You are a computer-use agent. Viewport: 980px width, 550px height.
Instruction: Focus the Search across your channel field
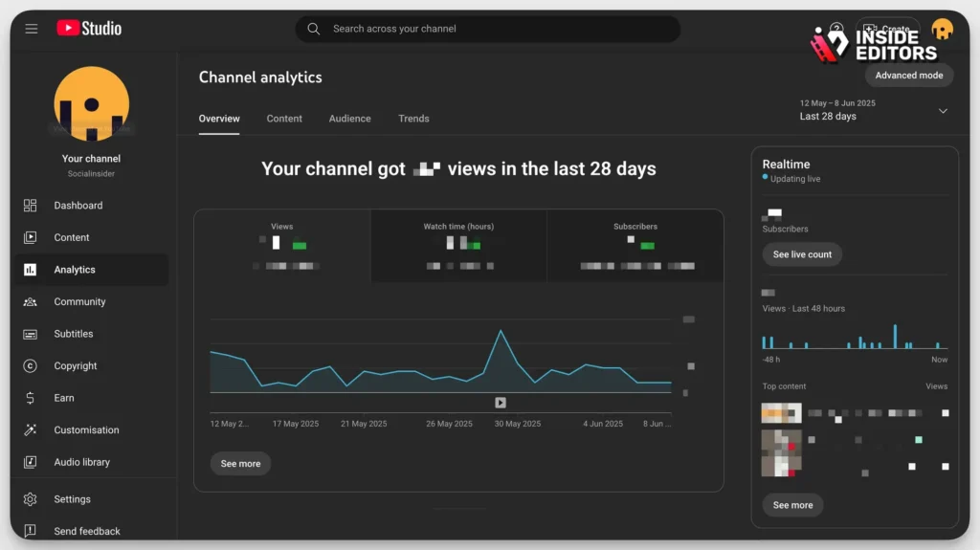(487, 29)
